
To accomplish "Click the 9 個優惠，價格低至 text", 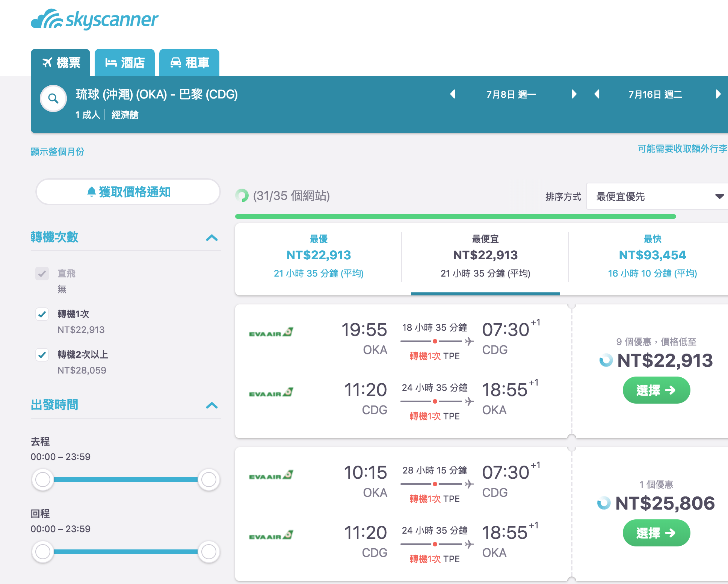I will 656,342.
